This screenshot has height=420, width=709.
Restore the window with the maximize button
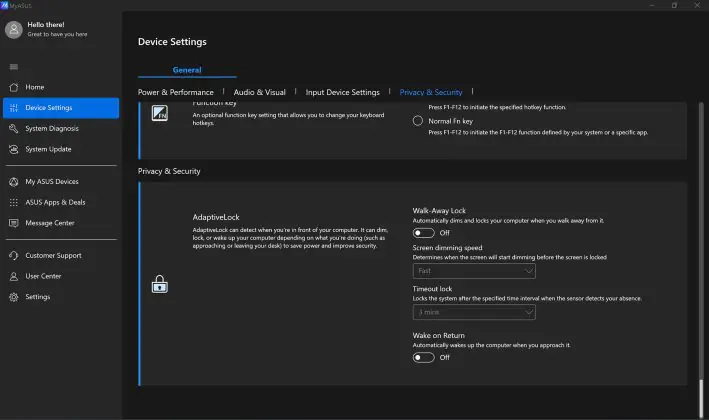point(674,5)
